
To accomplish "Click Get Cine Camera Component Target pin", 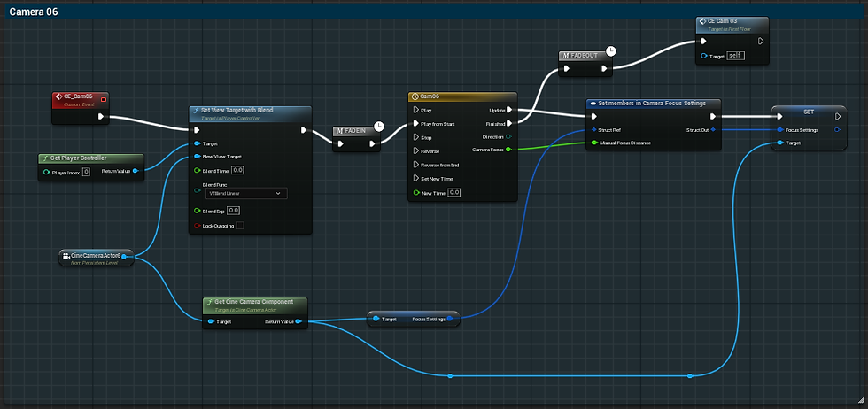I will tap(211, 321).
